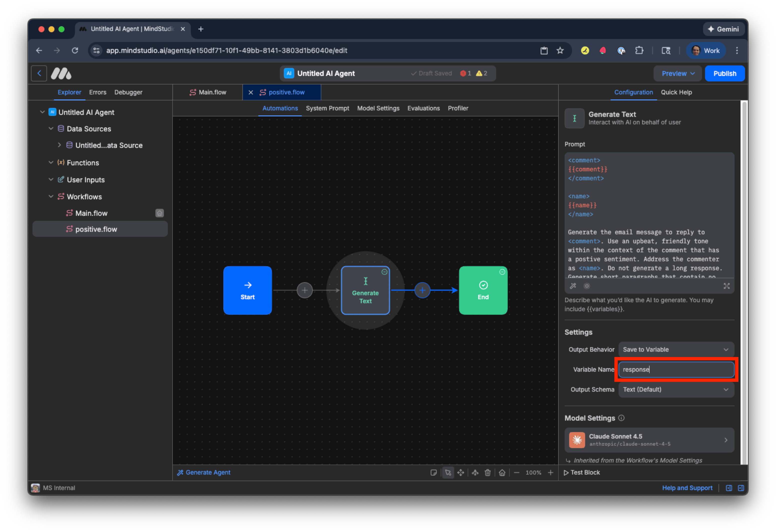Reset canvas view with the home icon

coord(502,473)
